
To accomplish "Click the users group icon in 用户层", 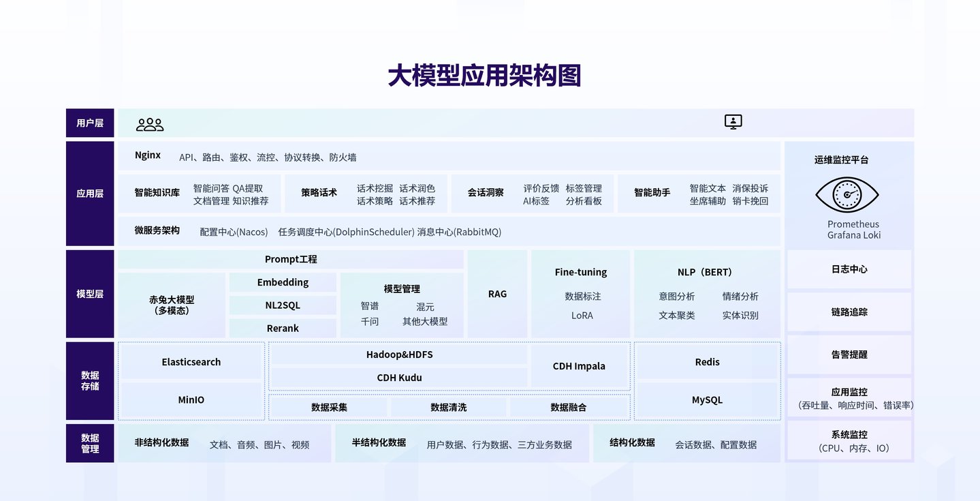I will tap(150, 125).
